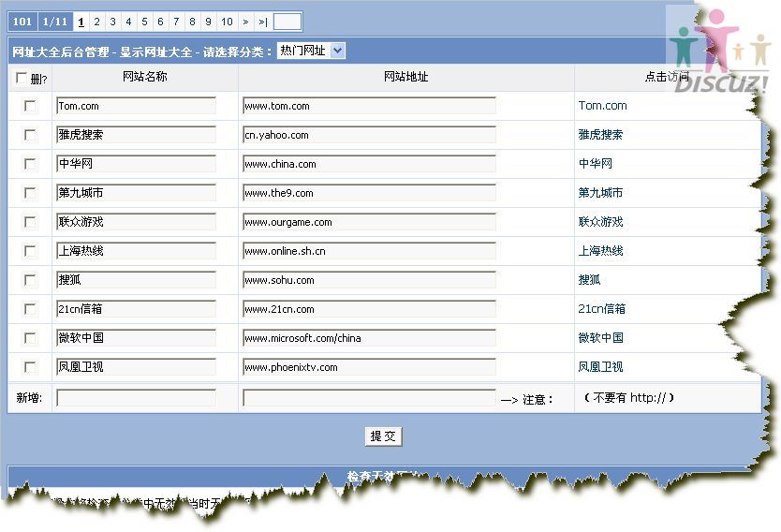781x532 pixels.
Task: Go to page 9
Action: coord(208,22)
